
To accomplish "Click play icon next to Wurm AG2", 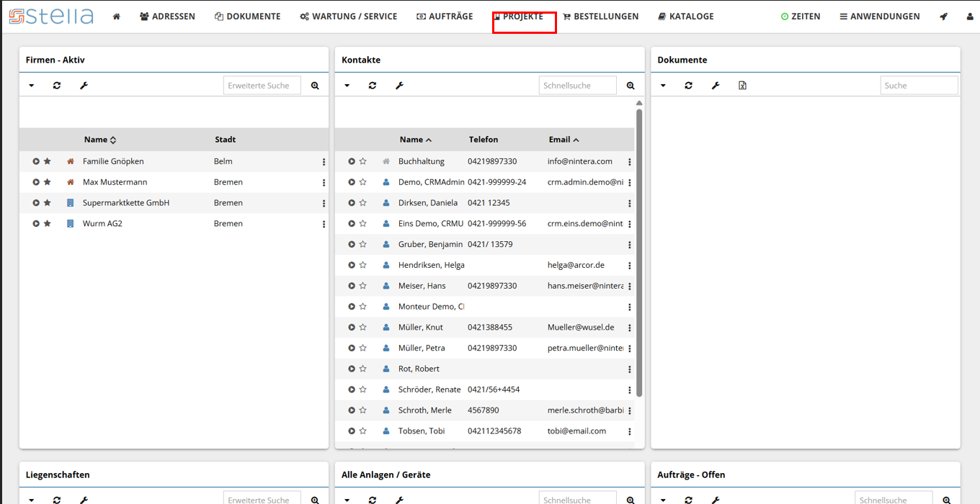I will coord(36,224).
